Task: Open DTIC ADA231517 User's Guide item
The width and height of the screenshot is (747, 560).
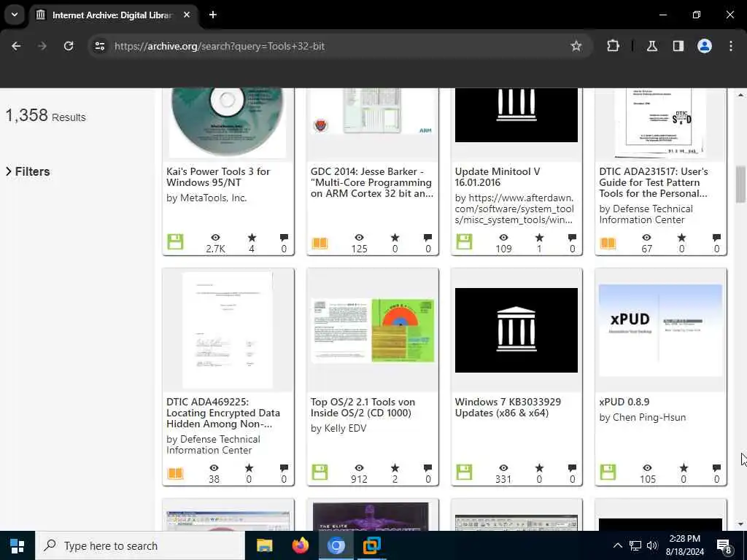Action: point(653,182)
